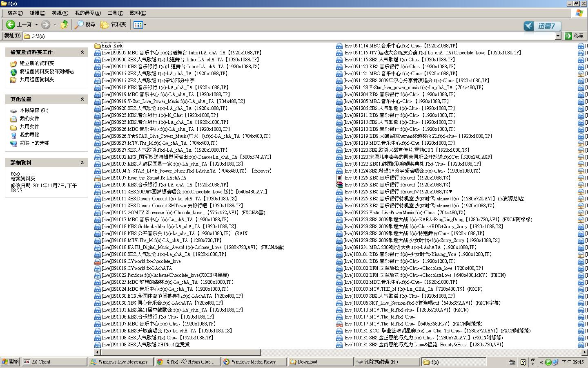Open the 檢視(V) menu
Screen dimensions: 588x368
tap(60, 13)
